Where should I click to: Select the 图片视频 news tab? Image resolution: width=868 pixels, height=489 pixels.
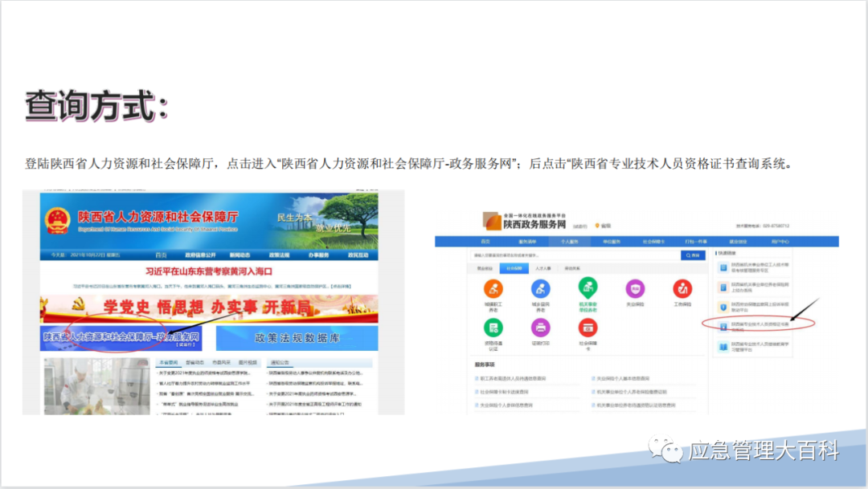[248, 363]
